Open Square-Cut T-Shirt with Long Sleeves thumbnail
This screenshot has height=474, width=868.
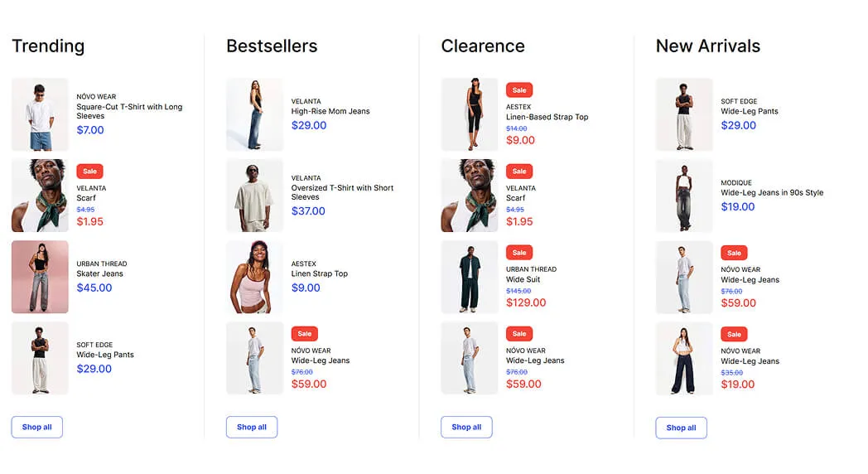pos(40,114)
